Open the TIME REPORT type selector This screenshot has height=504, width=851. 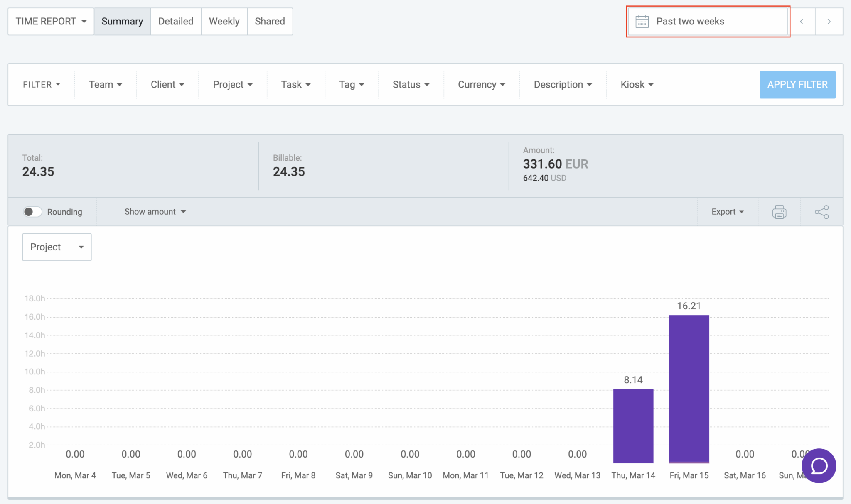tap(50, 21)
